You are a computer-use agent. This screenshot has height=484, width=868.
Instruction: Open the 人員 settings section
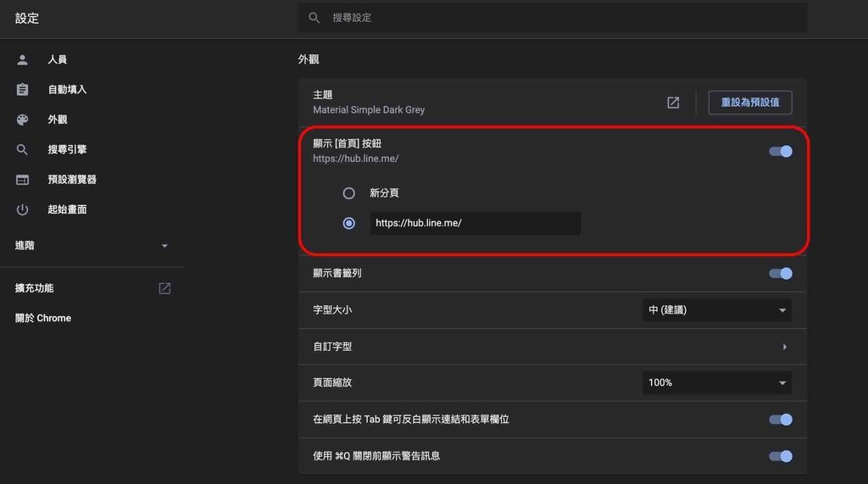(57, 60)
